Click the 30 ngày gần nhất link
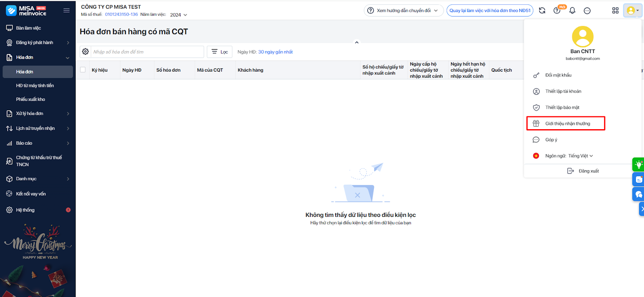Screen dimensions: 644x297 tap(275, 52)
